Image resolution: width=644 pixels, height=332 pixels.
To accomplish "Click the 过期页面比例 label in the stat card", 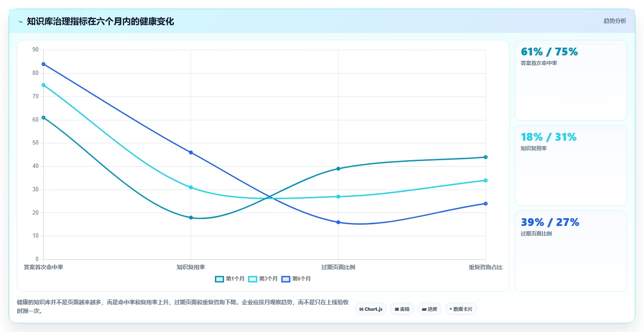I will click(x=536, y=234).
